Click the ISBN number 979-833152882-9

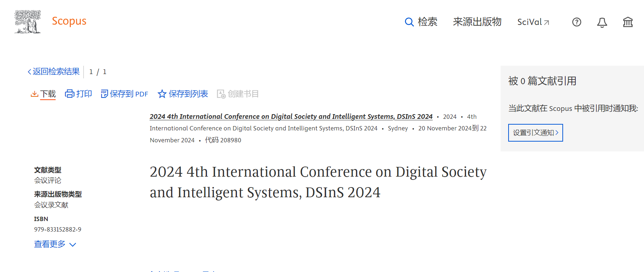58,229
